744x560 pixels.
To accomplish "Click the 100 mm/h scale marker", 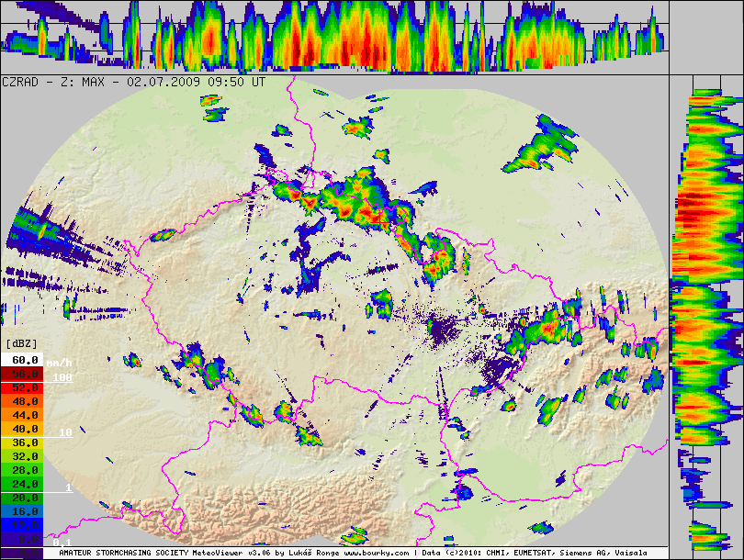I will pyautogui.click(x=62, y=377).
